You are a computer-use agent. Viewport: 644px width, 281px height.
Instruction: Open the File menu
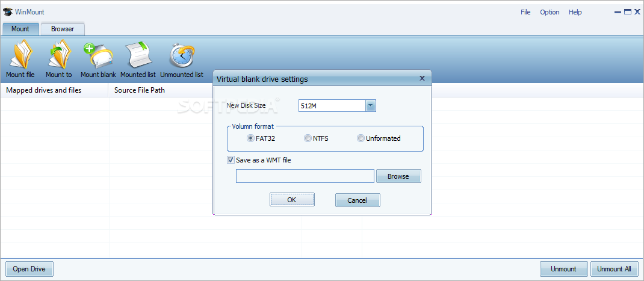[525, 12]
